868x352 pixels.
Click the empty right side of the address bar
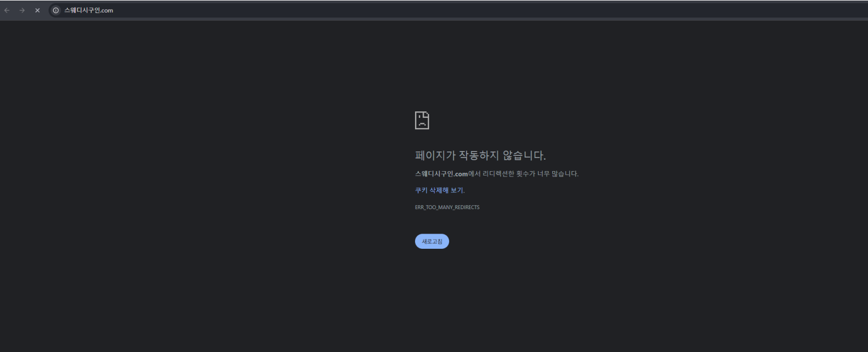click(488, 10)
